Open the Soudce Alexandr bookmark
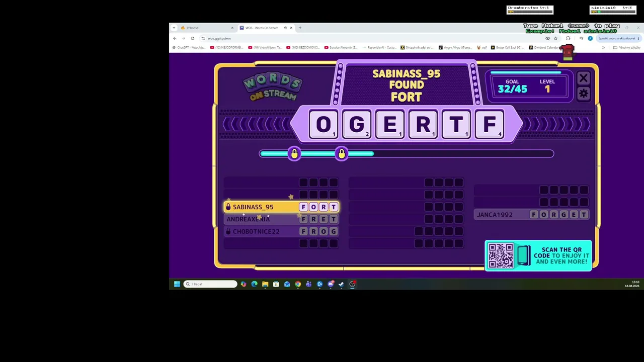 click(341, 48)
